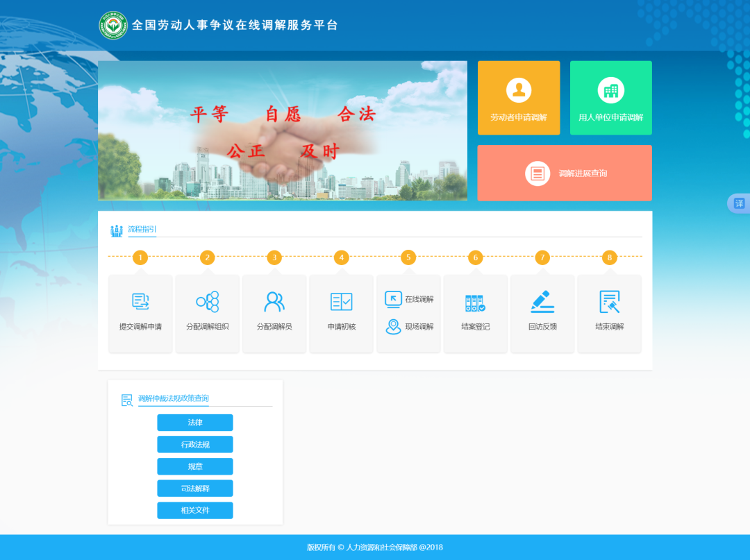The image size is (750, 560).
Task: Open 调解进展查询 progress query
Action: point(565,173)
